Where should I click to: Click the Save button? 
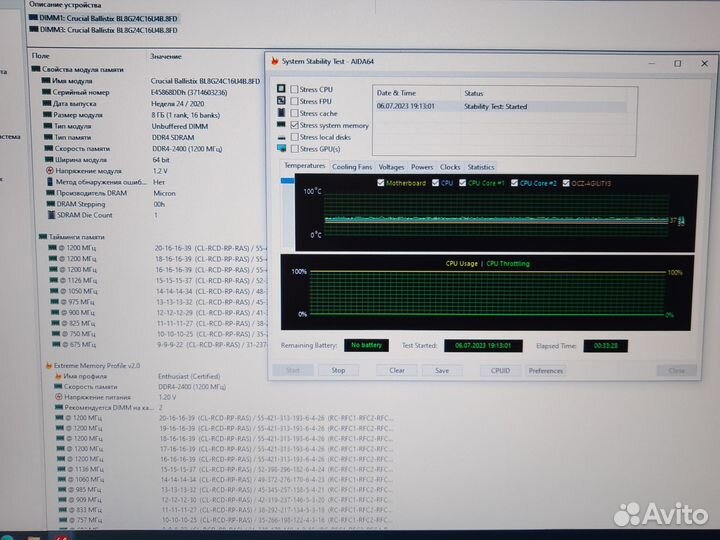click(442, 370)
